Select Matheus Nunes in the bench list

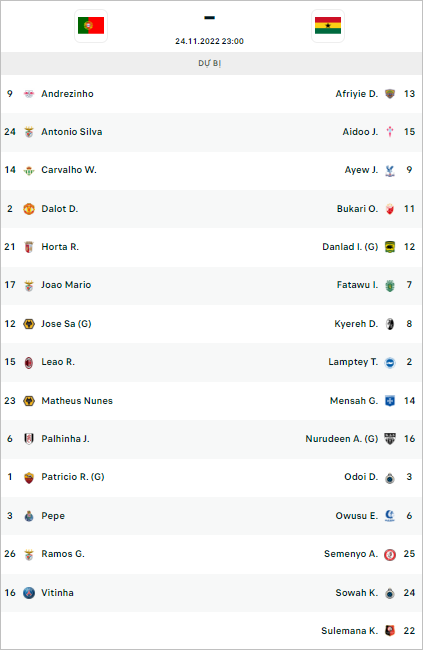pyautogui.click(x=77, y=401)
